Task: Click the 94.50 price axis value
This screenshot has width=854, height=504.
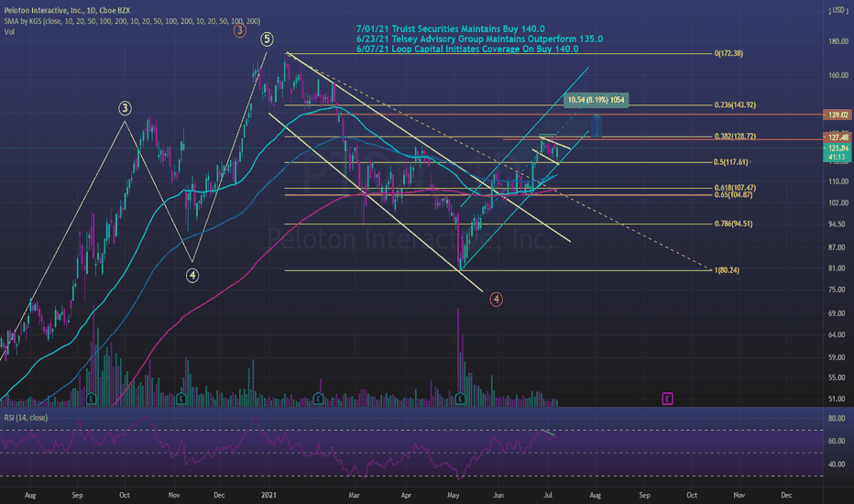Action: pos(838,225)
